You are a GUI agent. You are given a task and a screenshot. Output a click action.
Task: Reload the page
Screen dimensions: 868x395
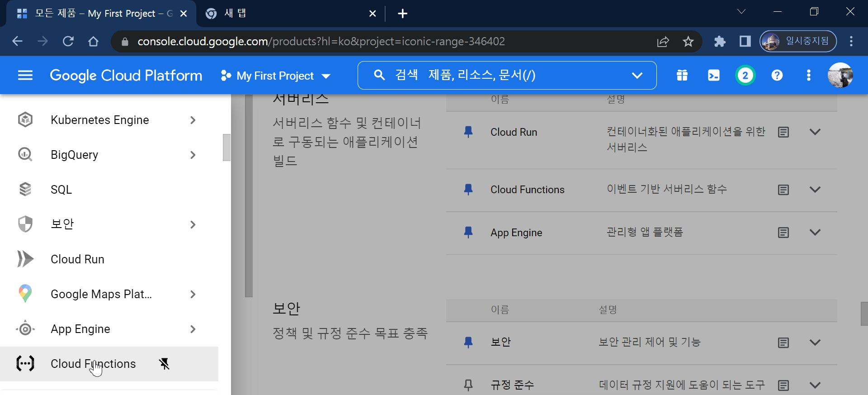click(x=68, y=42)
